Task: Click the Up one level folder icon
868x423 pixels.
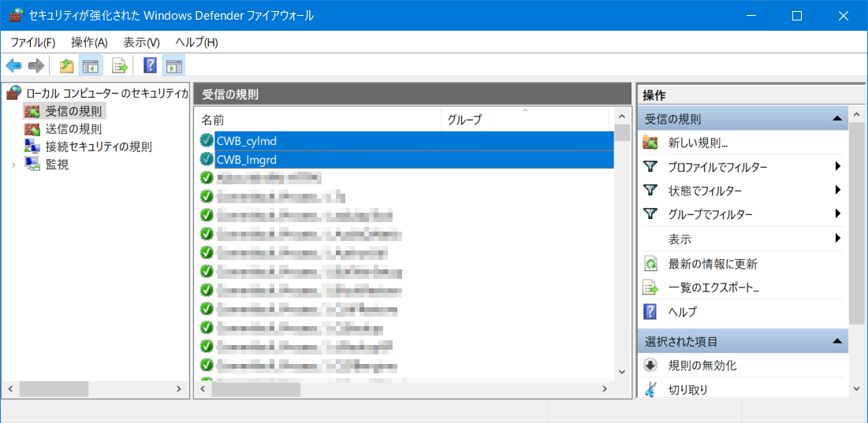Action: tap(67, 66)
